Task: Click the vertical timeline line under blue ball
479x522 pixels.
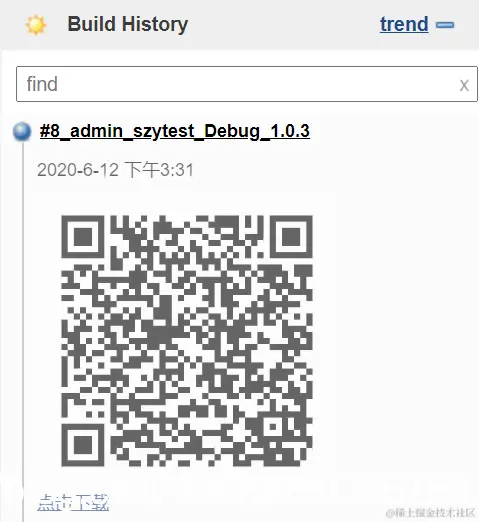Action: coord(23,330)
